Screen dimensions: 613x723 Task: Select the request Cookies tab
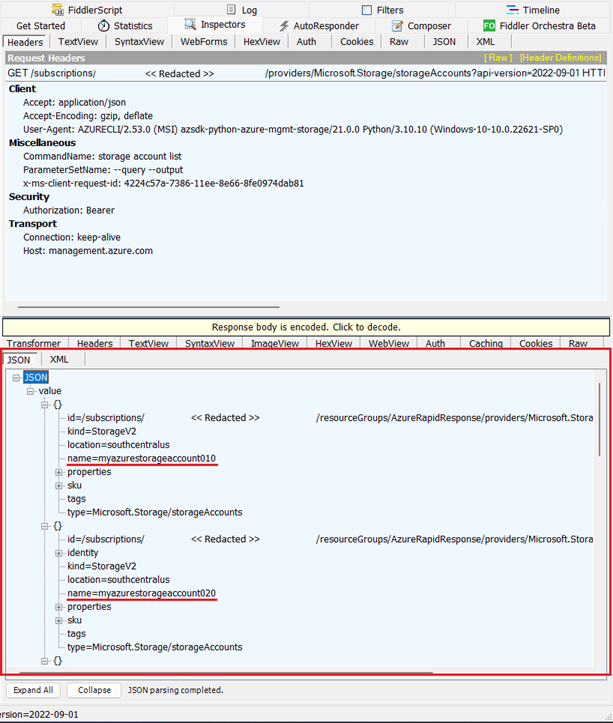(357, 41)
